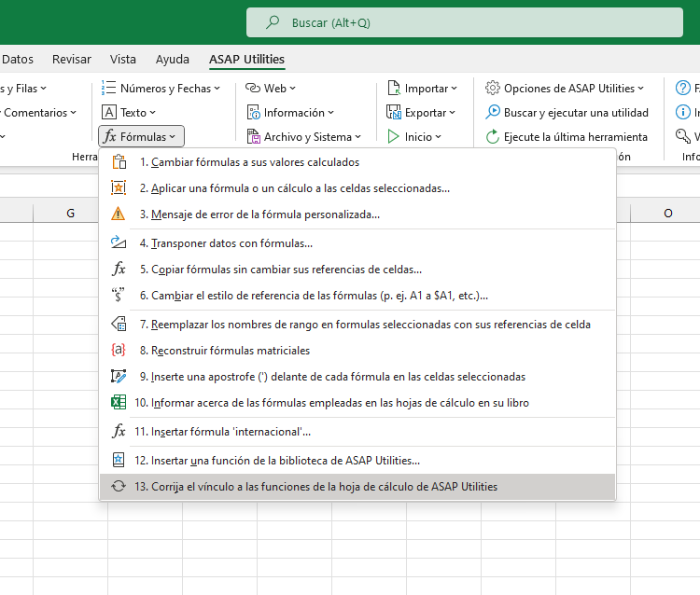This screenshot has width=700, height=595.
Task: Click Buscar y ejecutar una utilidad
Action: [567, 113]
